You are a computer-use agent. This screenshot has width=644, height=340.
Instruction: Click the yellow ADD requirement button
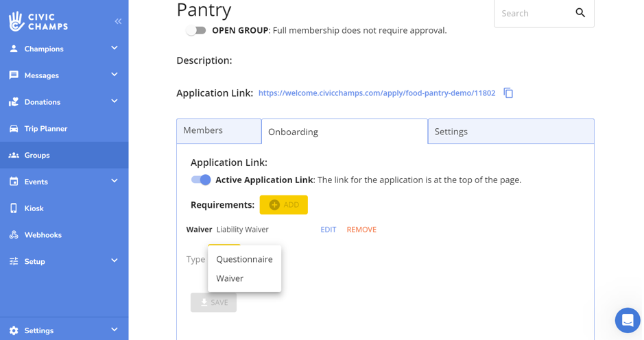283,205
